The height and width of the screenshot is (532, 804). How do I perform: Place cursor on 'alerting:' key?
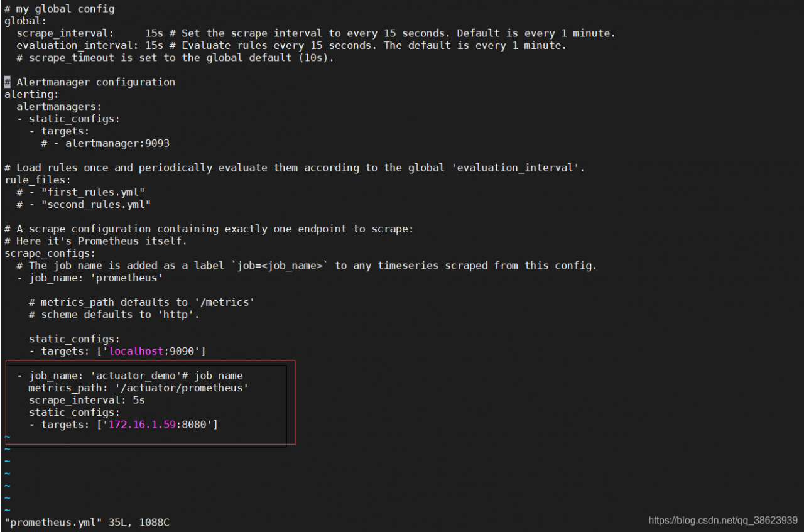[31, 94]
